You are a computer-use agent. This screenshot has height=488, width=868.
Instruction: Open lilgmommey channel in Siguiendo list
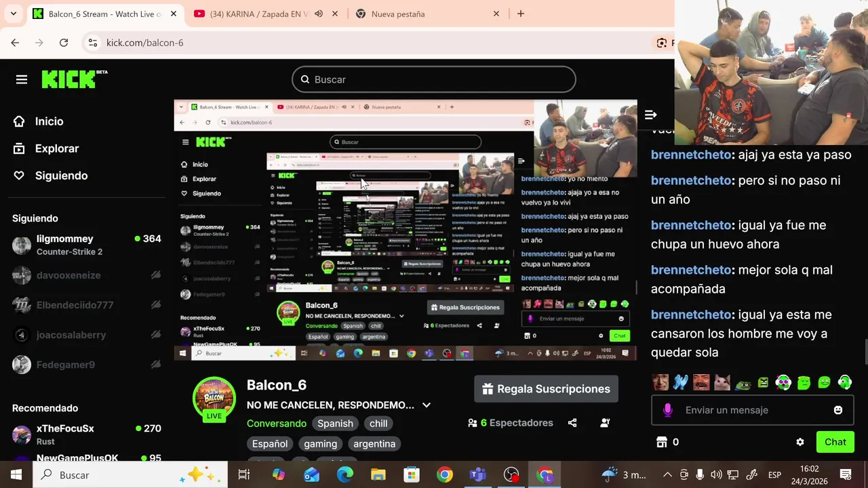(87, 245)
